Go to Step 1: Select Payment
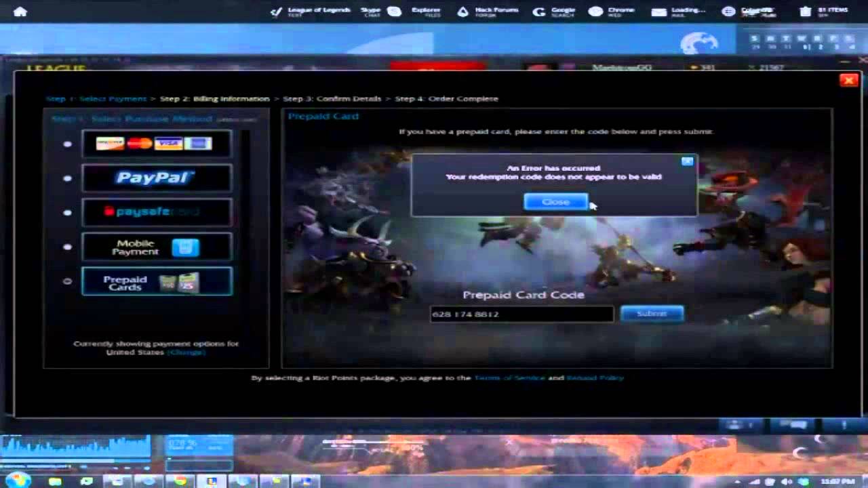 pos(96,99)
